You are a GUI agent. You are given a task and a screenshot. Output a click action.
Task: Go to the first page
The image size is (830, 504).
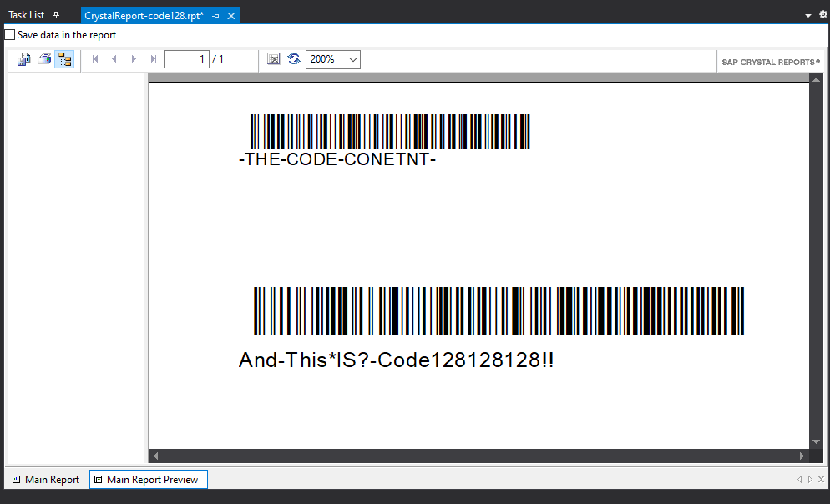click(95, 59)
